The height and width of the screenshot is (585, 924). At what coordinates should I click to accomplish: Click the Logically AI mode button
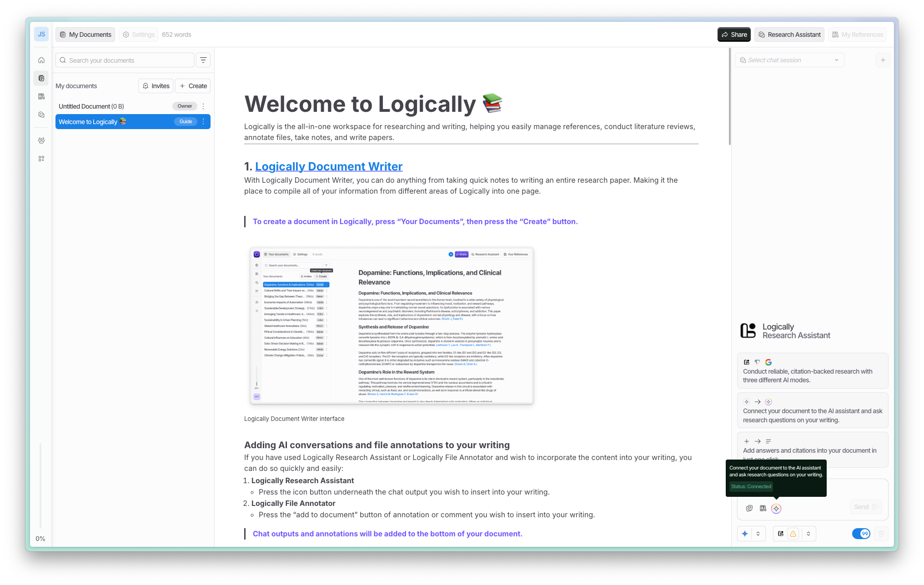[x=781, y=534]
